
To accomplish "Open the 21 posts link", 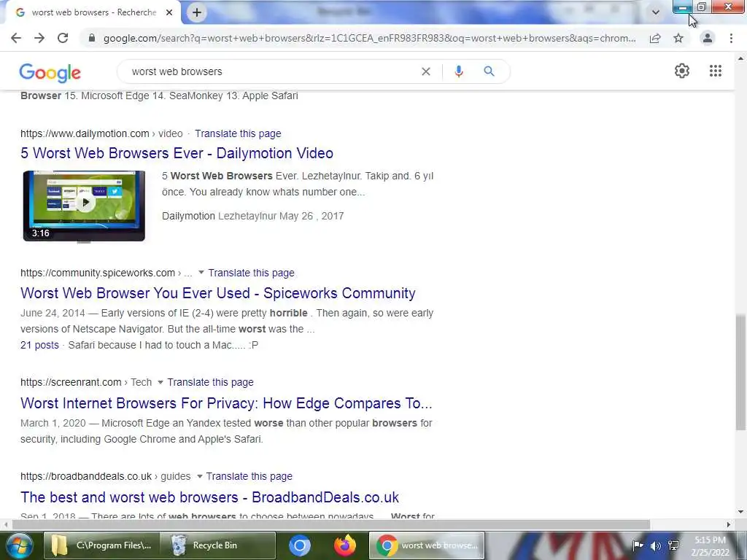I will [x=39, y=345].
